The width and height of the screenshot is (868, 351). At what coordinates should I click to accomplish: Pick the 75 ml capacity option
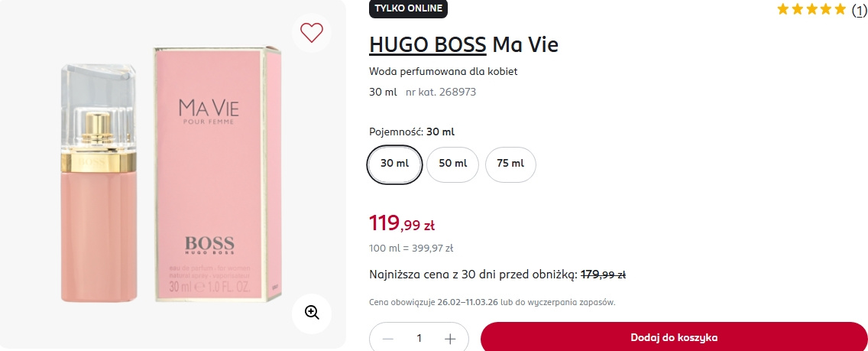coord(510,164)
